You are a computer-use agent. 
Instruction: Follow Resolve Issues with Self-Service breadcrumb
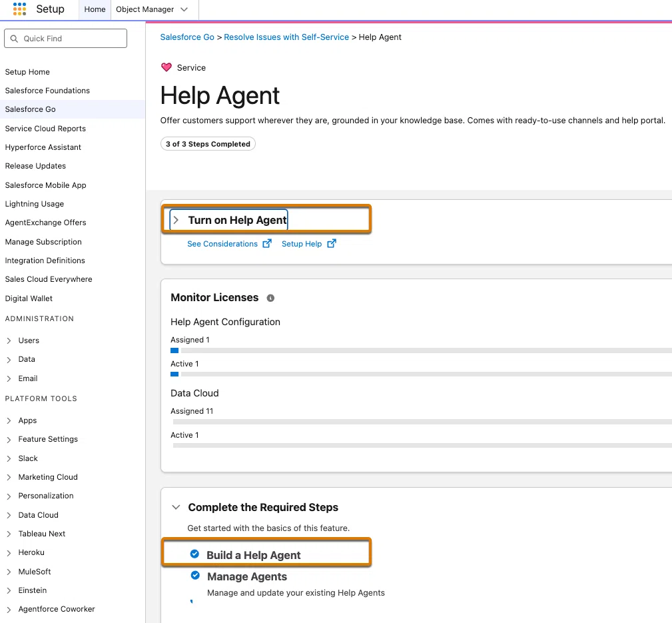(286, 37)
